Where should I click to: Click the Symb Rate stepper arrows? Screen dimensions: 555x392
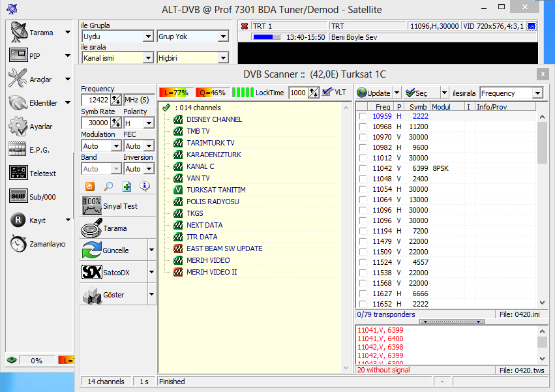point(116,123)
